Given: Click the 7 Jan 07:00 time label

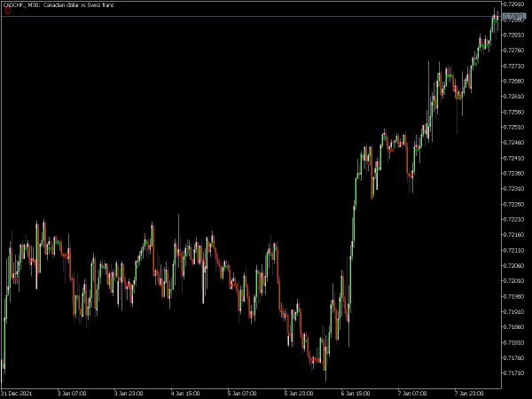Looking at the screenshot, I should coord(412,394).
